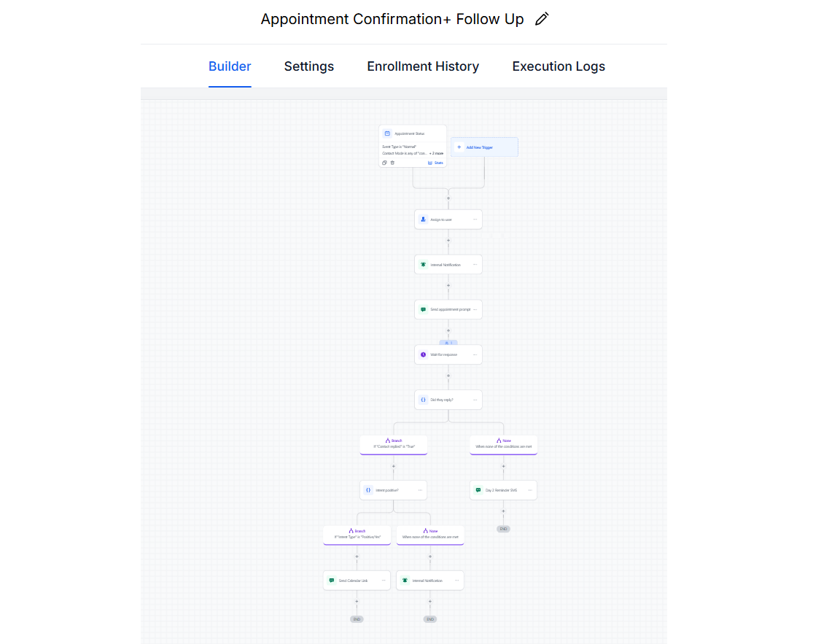Click the END badge under Send Calendar Link
The height and width of the screenshot is (644, 840).
(x=357, y=619)
